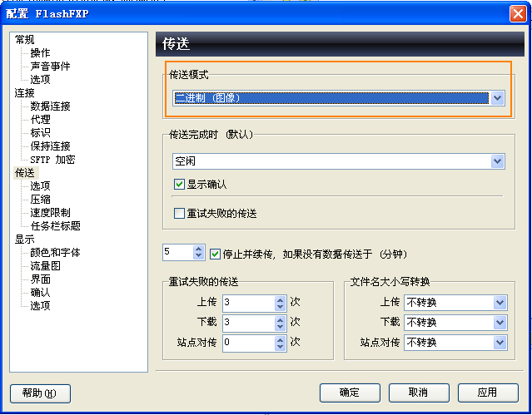Viewport: 532px width, 415px height.
Task: Decrease minutes spinner value below 5
Action: point(198,256)
